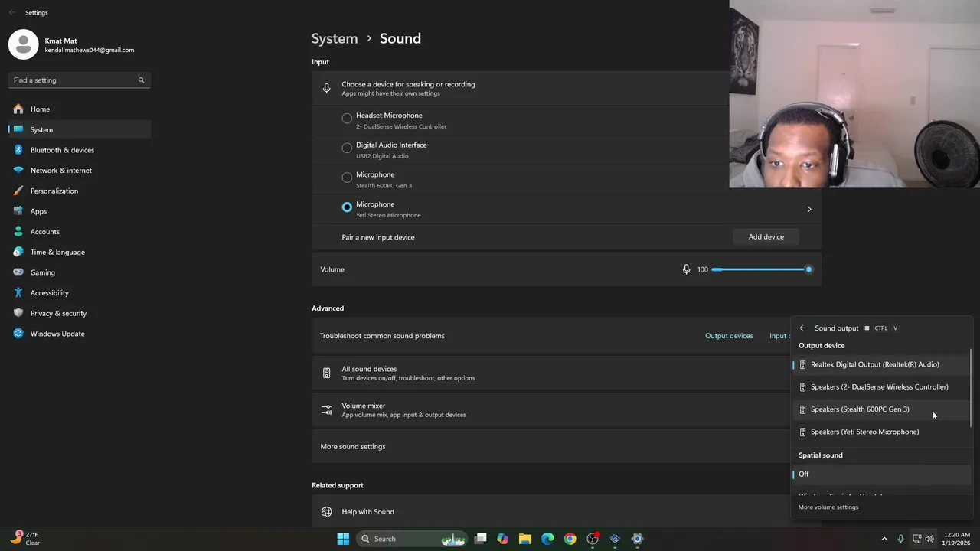Select Yeti Stereo Microphone input radio
Image resolution: width=980 pixels, height=551 pixels.
tap(347, 207)
